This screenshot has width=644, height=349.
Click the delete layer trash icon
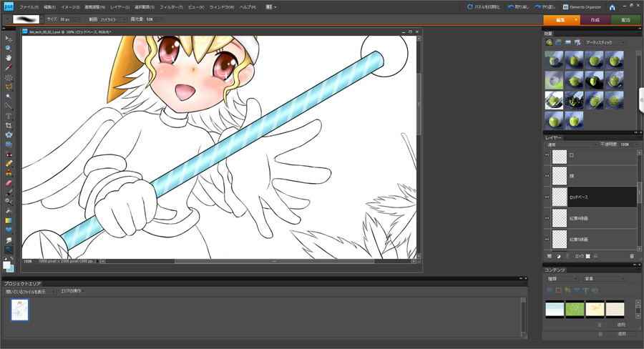[631, 255]
